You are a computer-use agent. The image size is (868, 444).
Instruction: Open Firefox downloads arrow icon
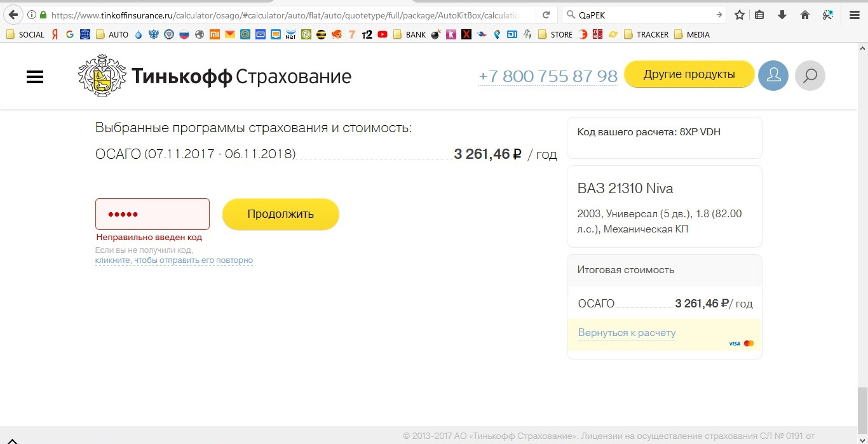point(782,15)
